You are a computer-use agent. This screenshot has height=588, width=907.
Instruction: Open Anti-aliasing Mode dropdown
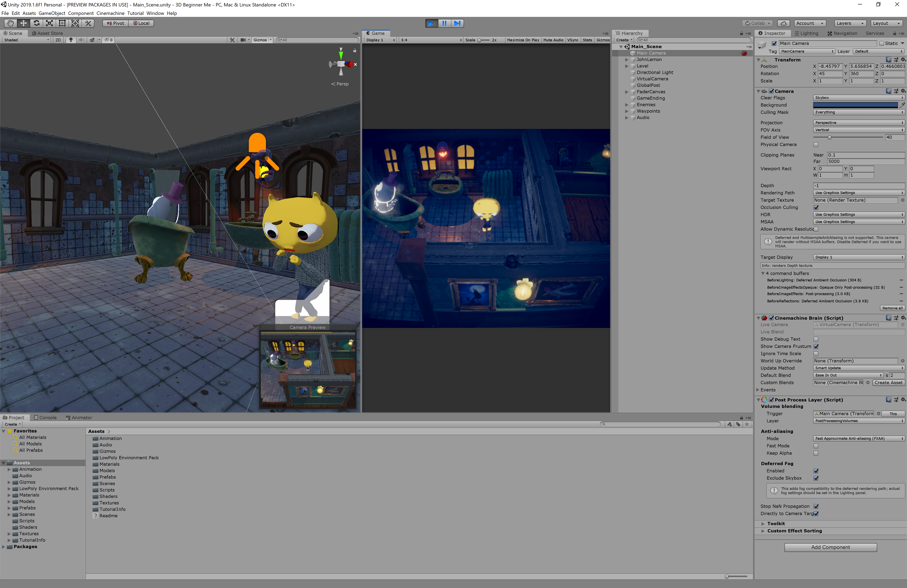coord(859,439)
